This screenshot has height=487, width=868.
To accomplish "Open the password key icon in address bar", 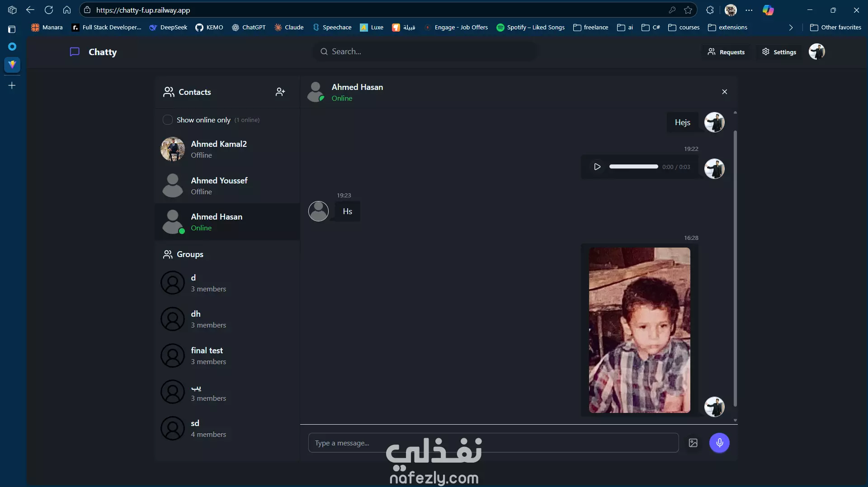I will (x=672, y=10).
